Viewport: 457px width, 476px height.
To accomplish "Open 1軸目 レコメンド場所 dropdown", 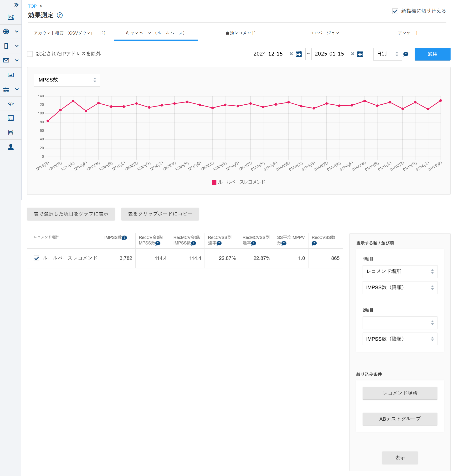I will [x=400, y=271].
